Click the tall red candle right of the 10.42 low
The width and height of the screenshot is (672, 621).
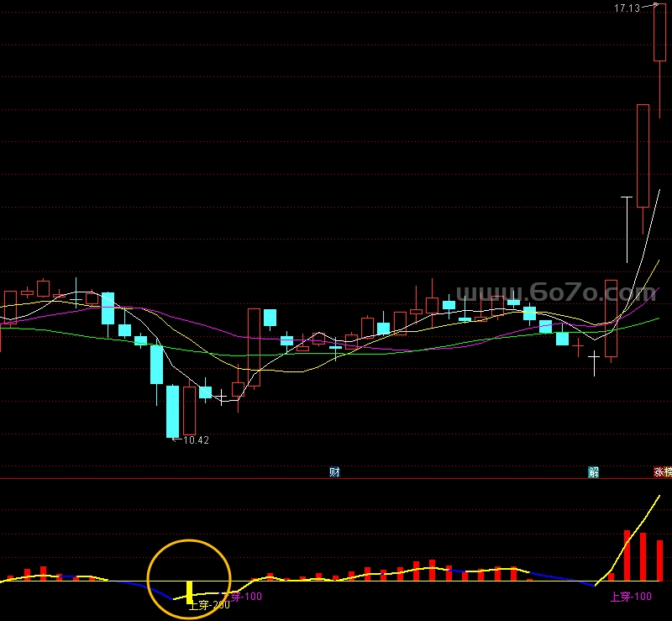(x=254, y=347)
